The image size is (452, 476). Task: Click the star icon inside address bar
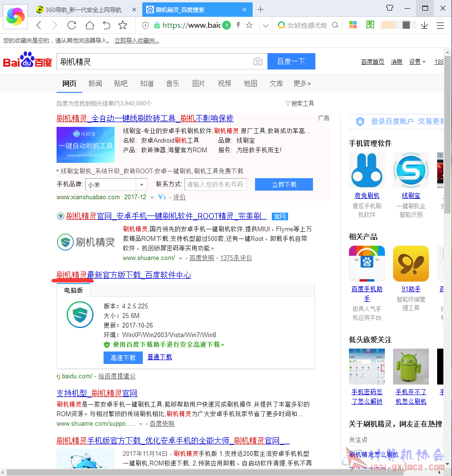coord(249,25)
